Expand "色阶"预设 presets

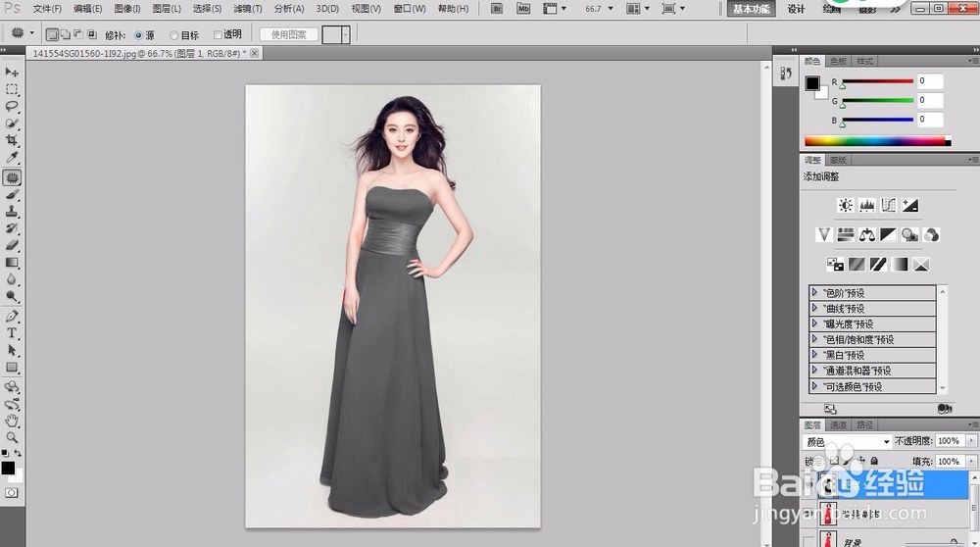click(x=814, y=292)
